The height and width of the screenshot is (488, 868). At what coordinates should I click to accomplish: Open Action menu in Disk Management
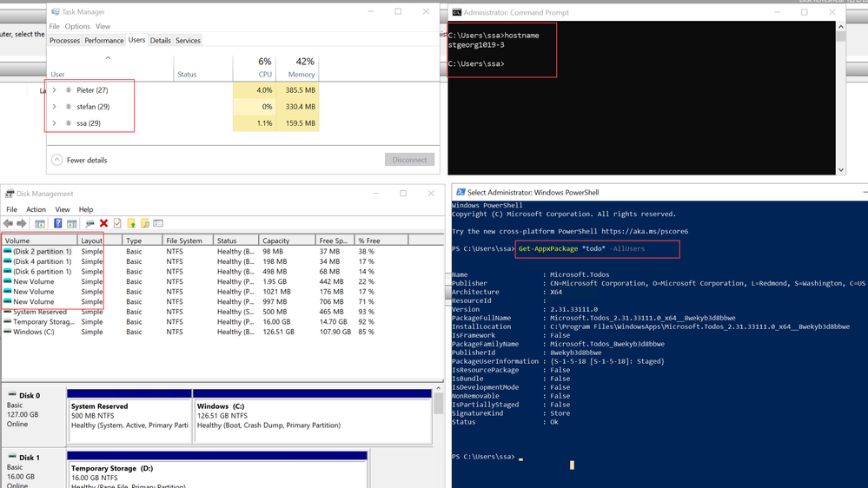(x=36, y=209)
